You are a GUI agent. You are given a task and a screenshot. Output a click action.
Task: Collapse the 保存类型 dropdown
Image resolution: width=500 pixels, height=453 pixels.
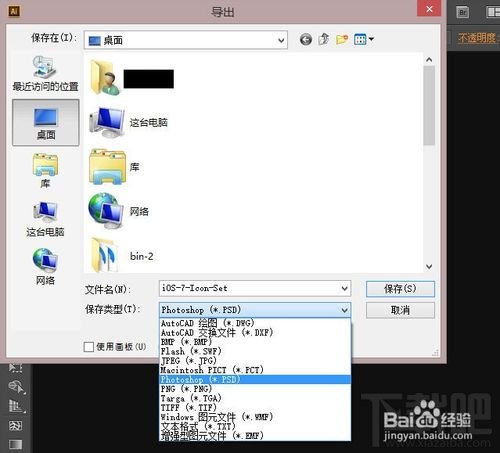[x=344, y=310]
